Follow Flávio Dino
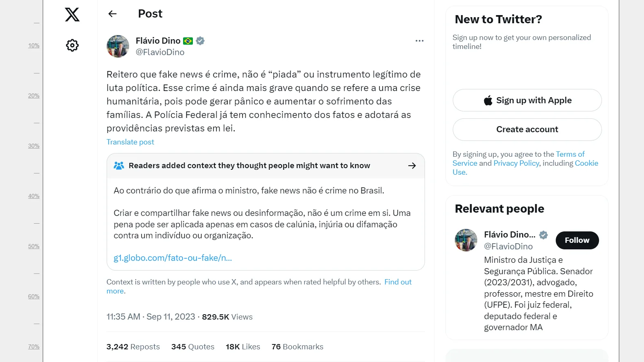The width and height of the screenshot is (644, 362). [x=577, y=240]
